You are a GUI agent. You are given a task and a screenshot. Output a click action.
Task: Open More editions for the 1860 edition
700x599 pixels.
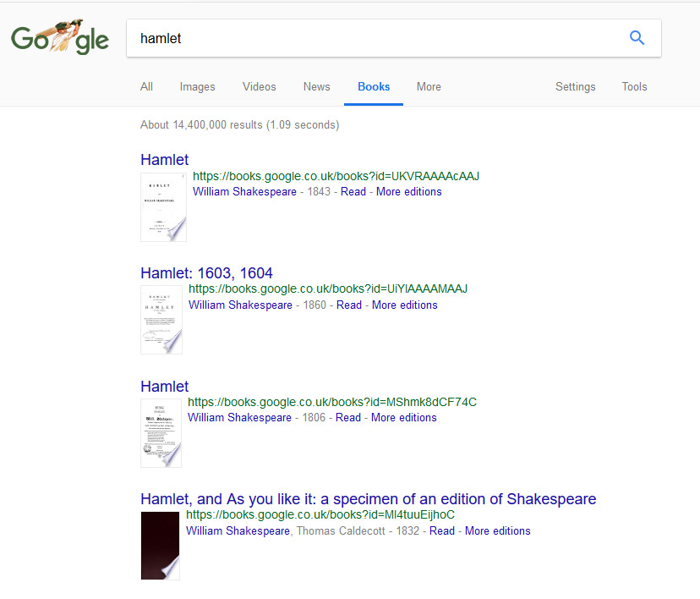pyautogui.click(x=405, y=305)
